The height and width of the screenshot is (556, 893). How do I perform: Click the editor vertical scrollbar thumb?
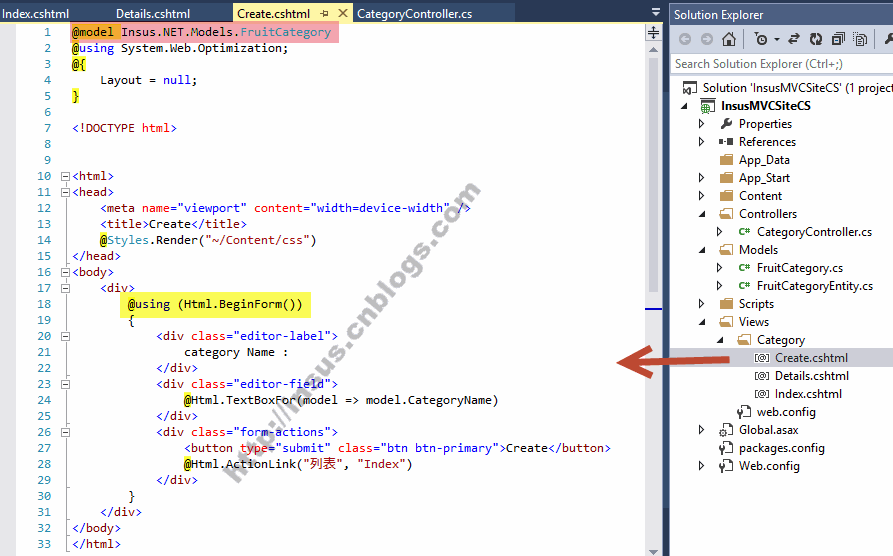click(653, 174)
